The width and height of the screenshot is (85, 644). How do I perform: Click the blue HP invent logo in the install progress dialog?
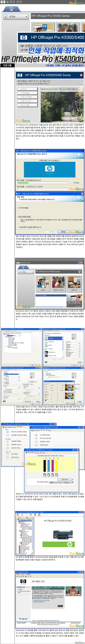(x=50, y=170)
